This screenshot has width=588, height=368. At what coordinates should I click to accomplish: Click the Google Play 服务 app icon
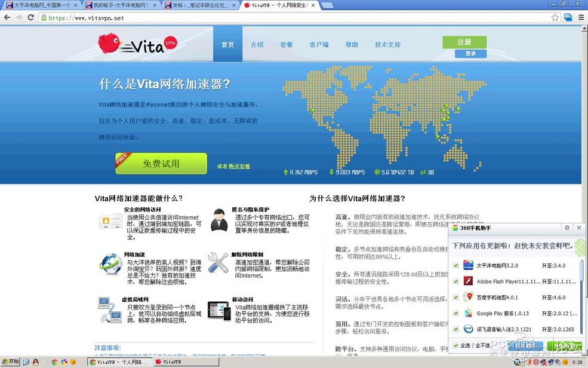click(468, 313)
